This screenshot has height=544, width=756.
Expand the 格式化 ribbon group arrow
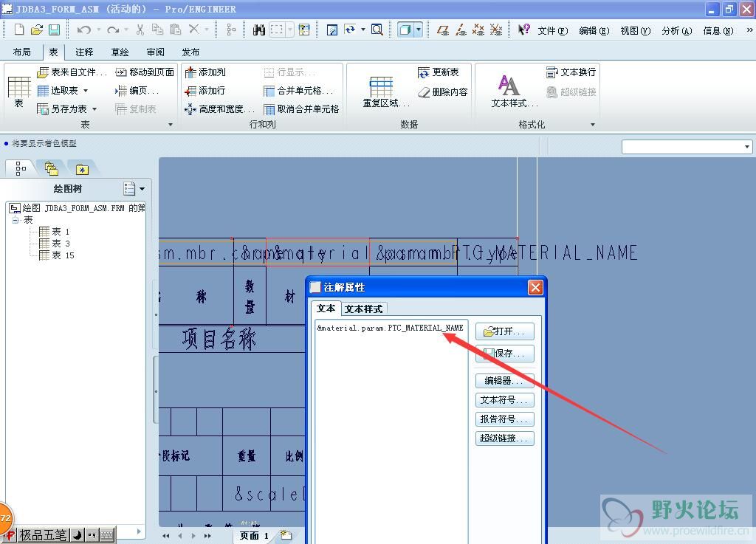(x=593, y=125)
